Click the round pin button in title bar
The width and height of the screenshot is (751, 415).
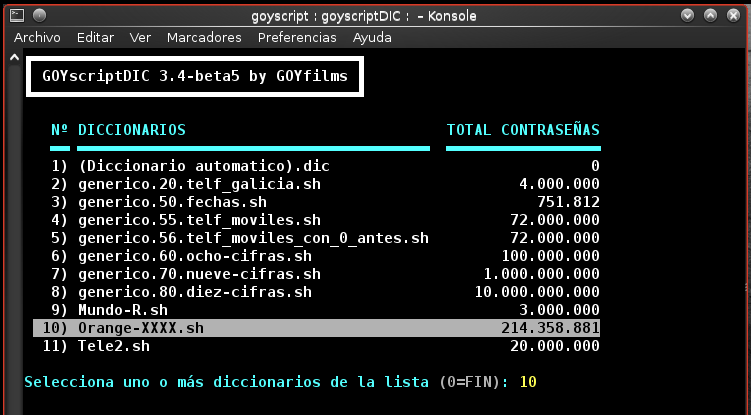40,15
